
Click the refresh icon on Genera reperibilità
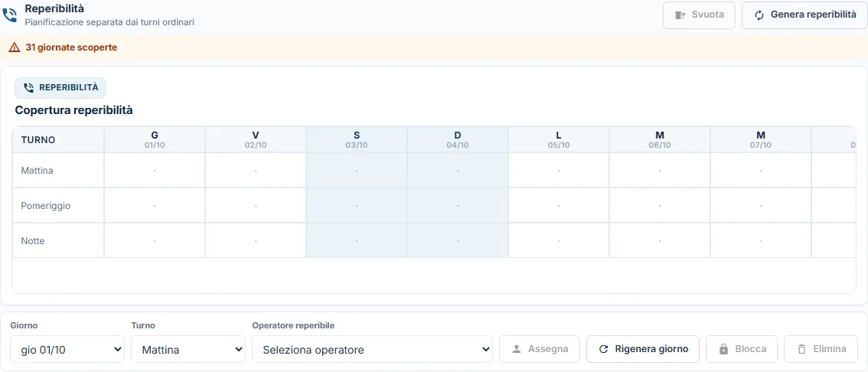click(759, 15)
